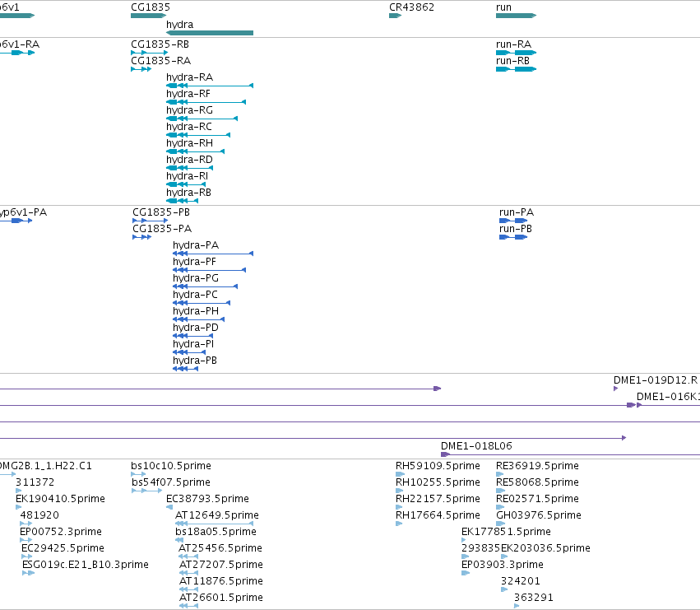Select transcript hydra-RG
This screenshot has height=610, width=700.
(189, 110)
